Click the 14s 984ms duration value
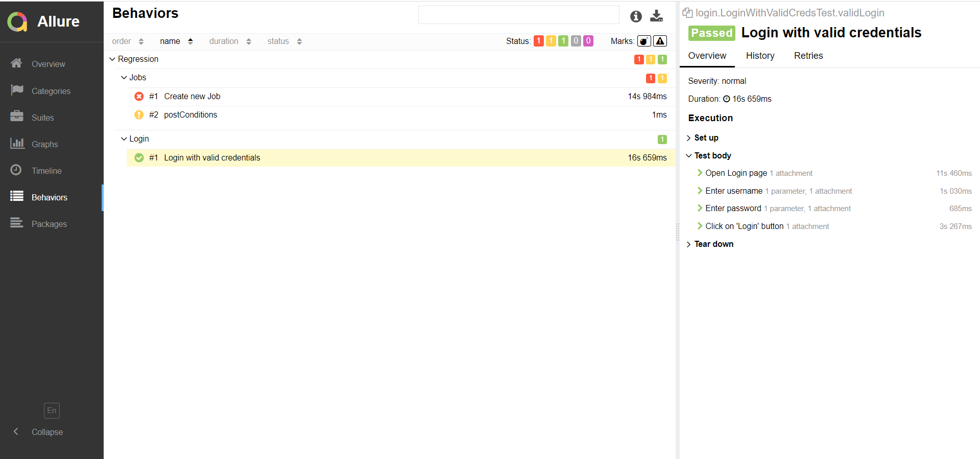 [647, 96]
